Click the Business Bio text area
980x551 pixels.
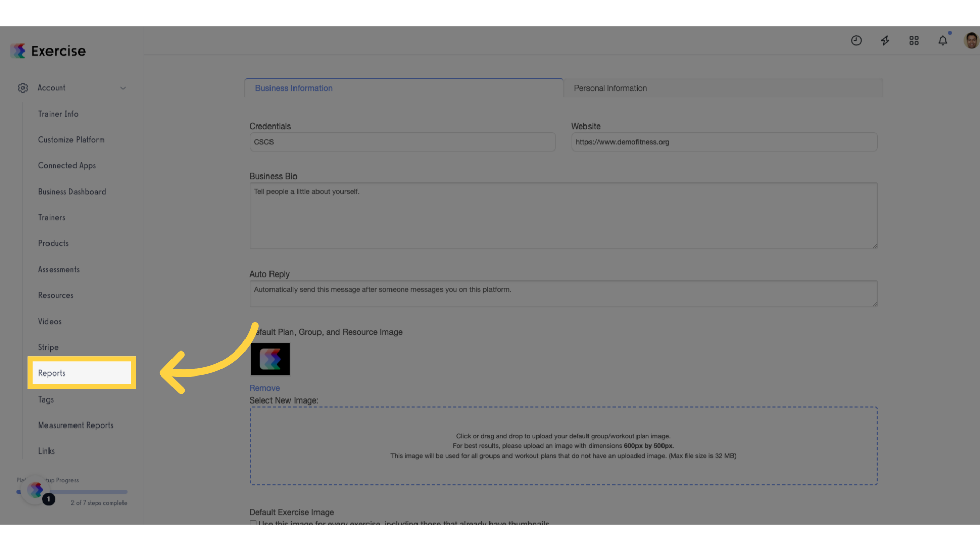[x=563, y=216]
